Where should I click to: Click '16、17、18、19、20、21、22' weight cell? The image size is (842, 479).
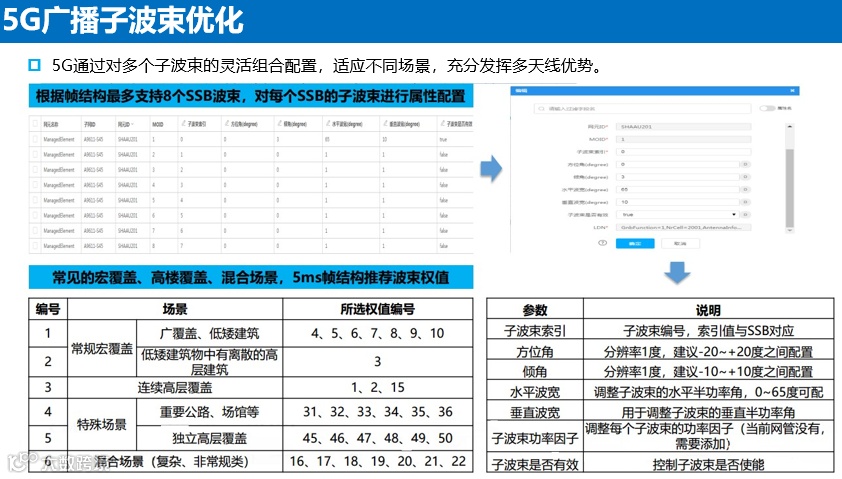point(378,461)
